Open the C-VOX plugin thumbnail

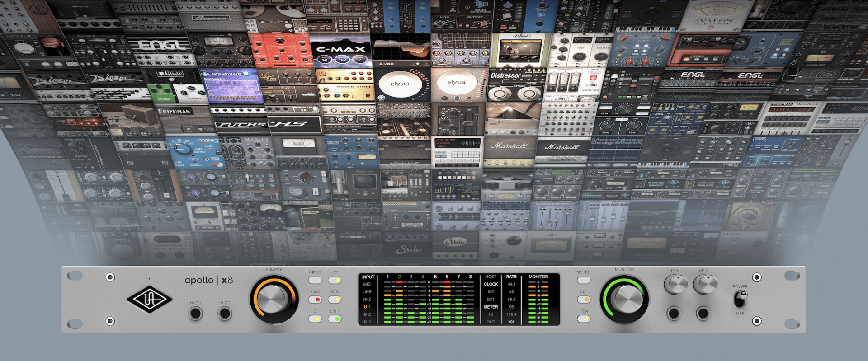tap(401, 51)
